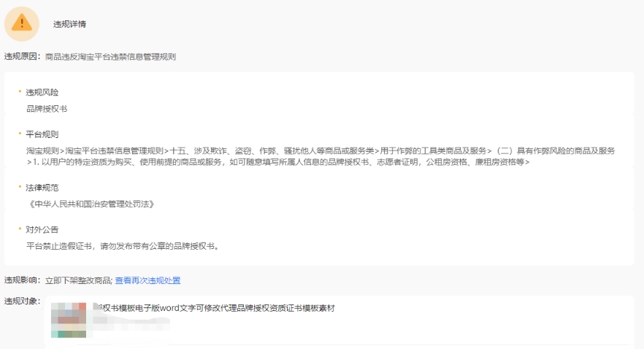This screenshot has width=644, height=349.
Task: Select the 商品违反淘宝平台违禁信息管理规则 reason text
Action: (110, 56)
